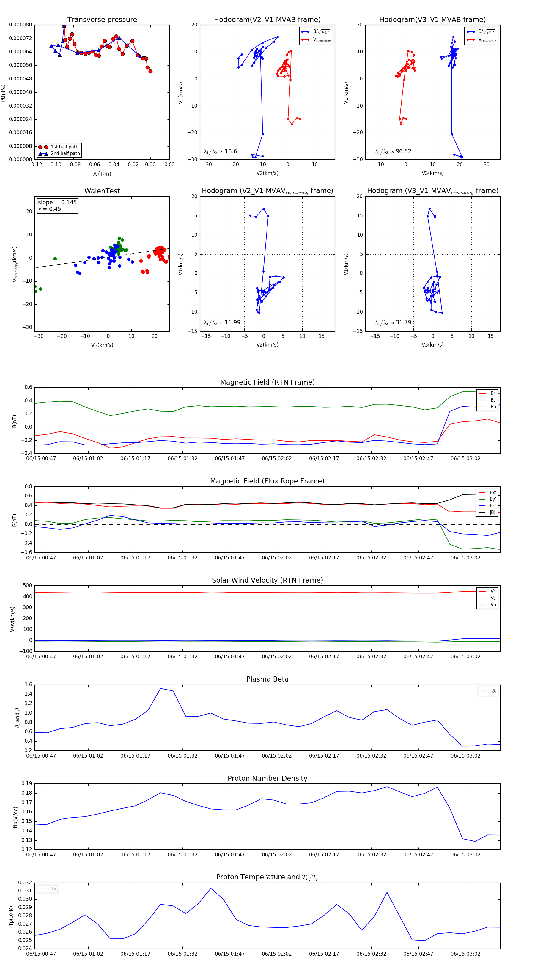Click the 'Br' legend entry
The width and height of the screenshot is (535, 980).
(487, 393)
